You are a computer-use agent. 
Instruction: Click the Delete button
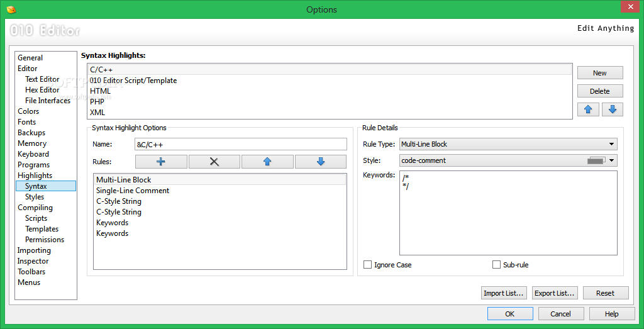[600, 91]
